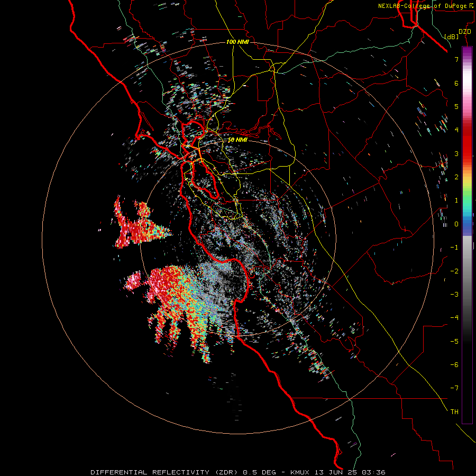The width and height of the screenshot is (476, 476).
Task: Click the "TH" label on the color scale
Action: [x=454, y=412]
